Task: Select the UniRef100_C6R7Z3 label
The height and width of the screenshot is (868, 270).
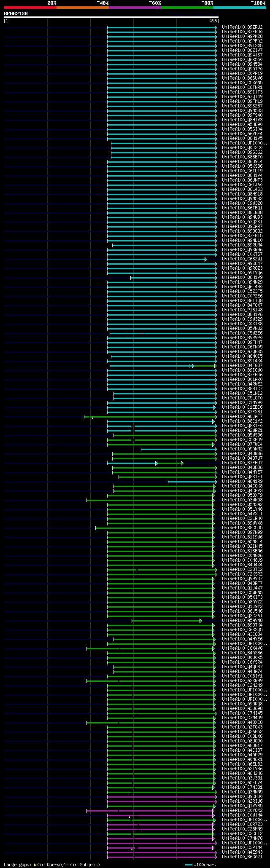Action: click(242, 824)
